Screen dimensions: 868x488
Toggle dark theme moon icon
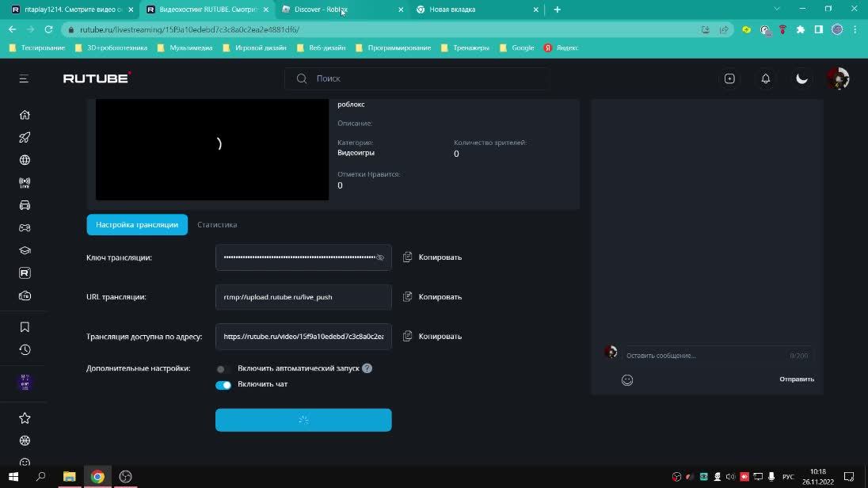(x=801, y=78)
